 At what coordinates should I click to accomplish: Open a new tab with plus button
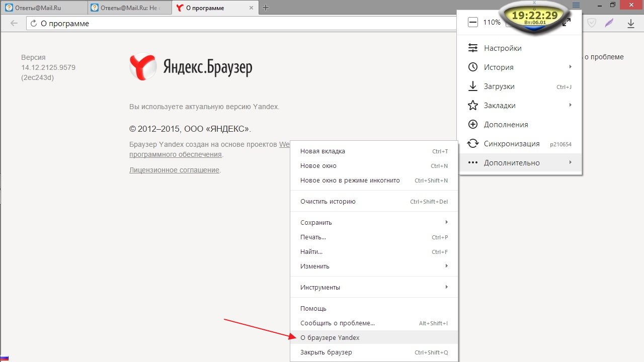[x=266, y=8]
